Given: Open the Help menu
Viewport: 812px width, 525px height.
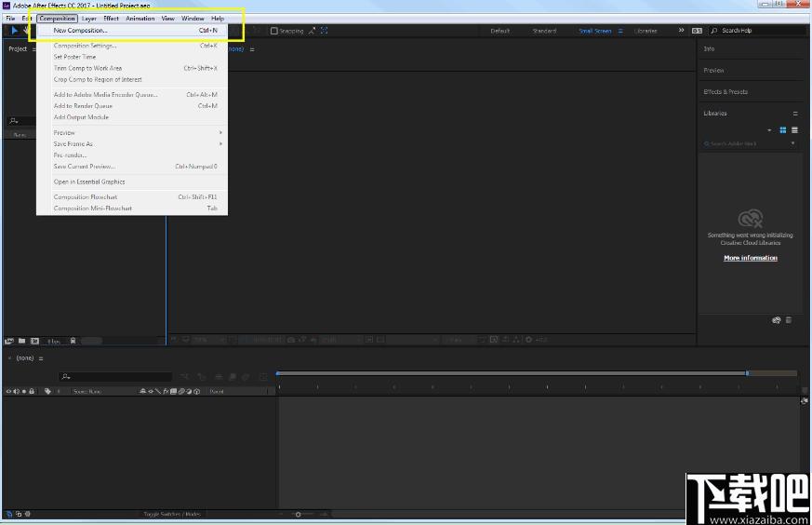Looking at the screenshot, I should pos(218,18).
